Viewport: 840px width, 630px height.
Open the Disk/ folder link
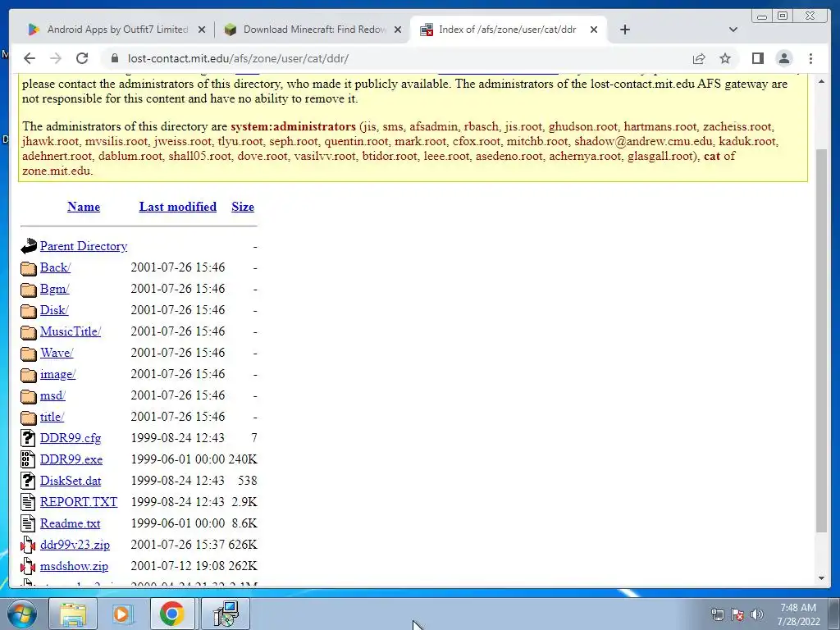[54, 310]
